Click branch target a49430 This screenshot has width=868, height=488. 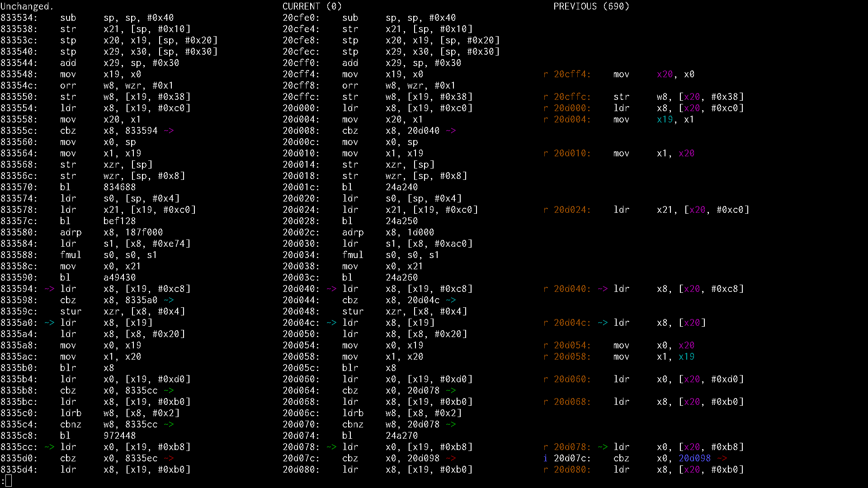click(119, 277)
